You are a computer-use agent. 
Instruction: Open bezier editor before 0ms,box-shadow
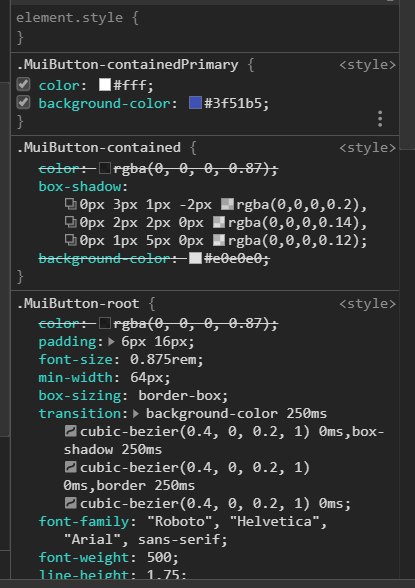click(70, 431)
